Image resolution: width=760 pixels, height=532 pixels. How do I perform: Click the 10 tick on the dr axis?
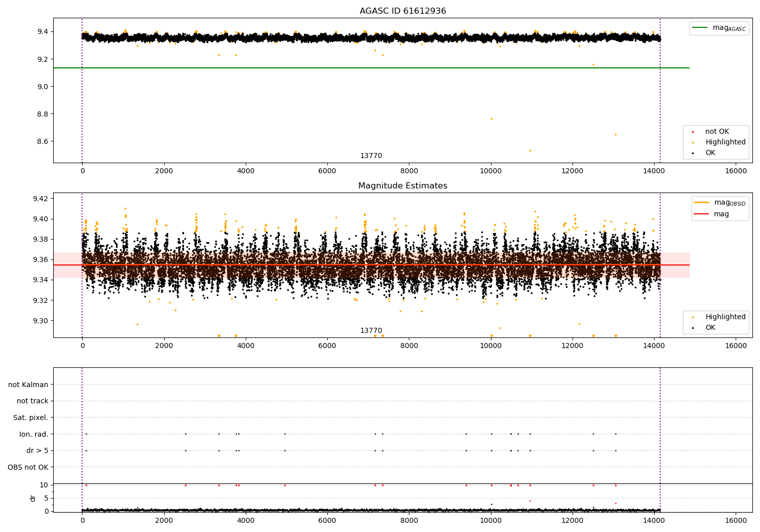click(x=44, y=485)
